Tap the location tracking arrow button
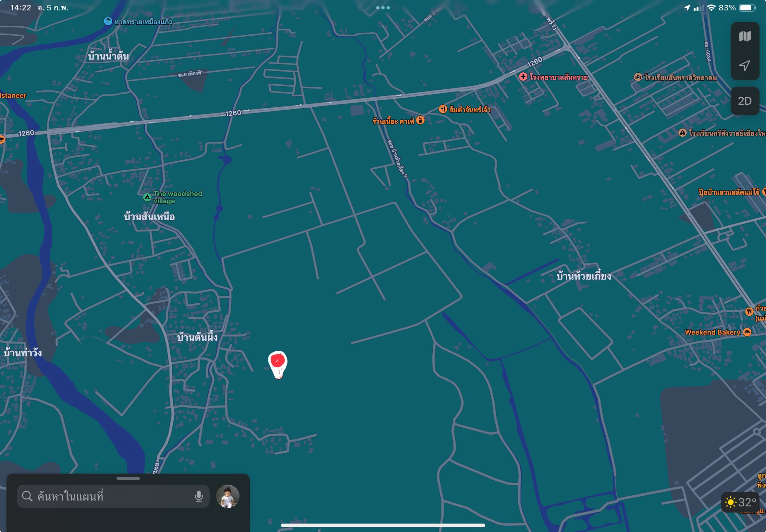This screenshot has width=766, height=532. point(745,65)
